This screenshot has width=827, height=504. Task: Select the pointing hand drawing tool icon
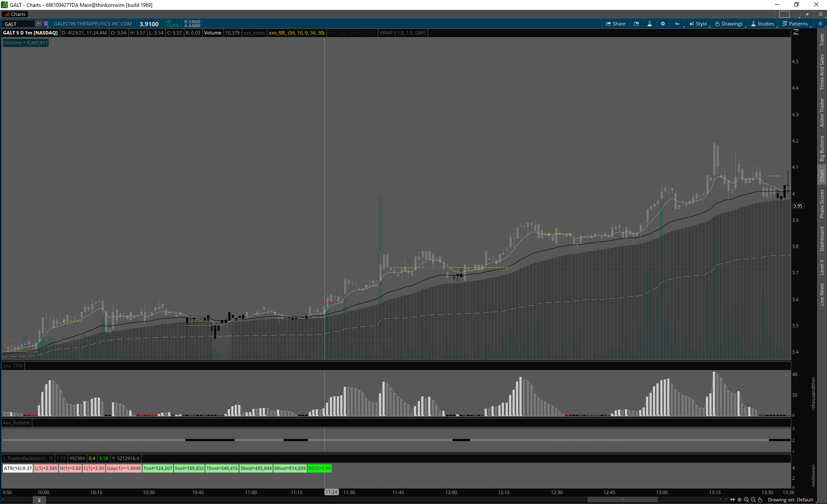click(760, 500)
